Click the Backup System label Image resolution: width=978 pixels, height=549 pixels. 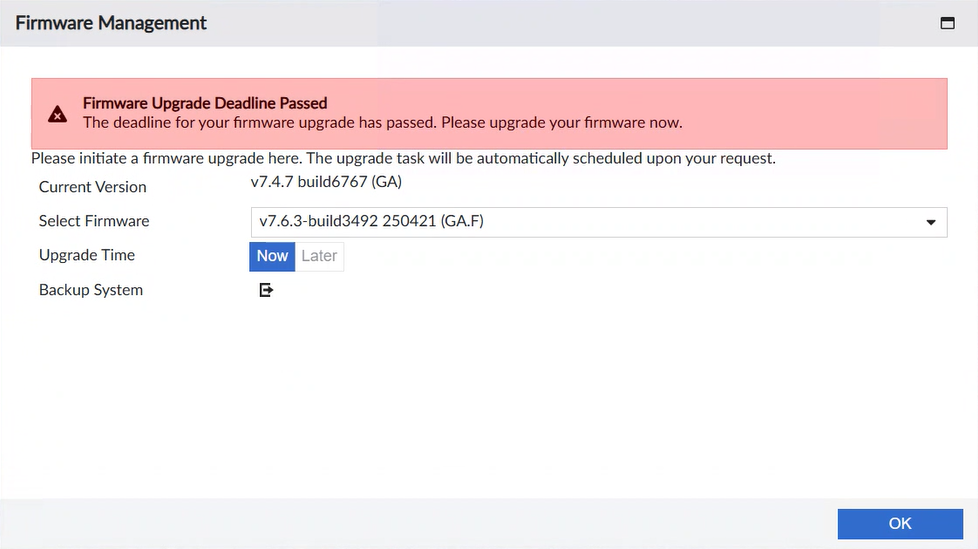click(91, 290)
